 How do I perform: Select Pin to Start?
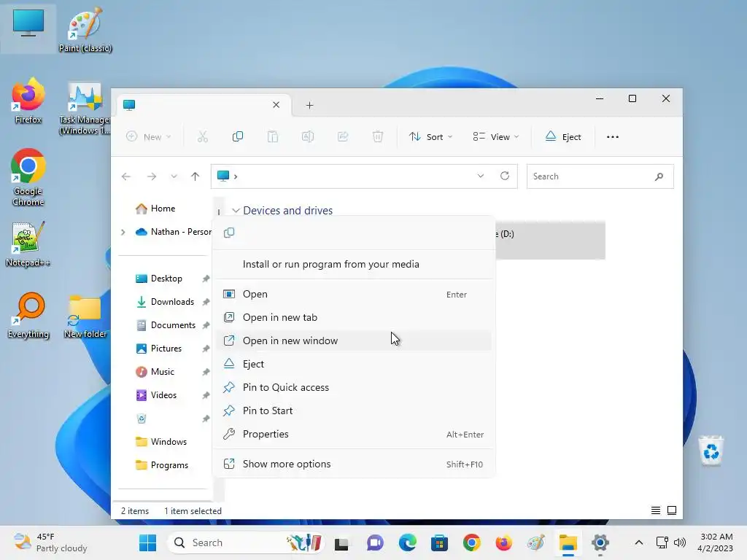point(354,411)
